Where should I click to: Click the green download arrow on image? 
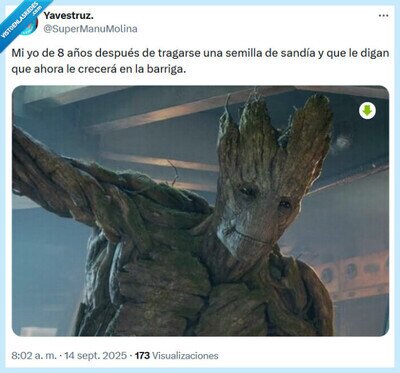click(367, 110)
